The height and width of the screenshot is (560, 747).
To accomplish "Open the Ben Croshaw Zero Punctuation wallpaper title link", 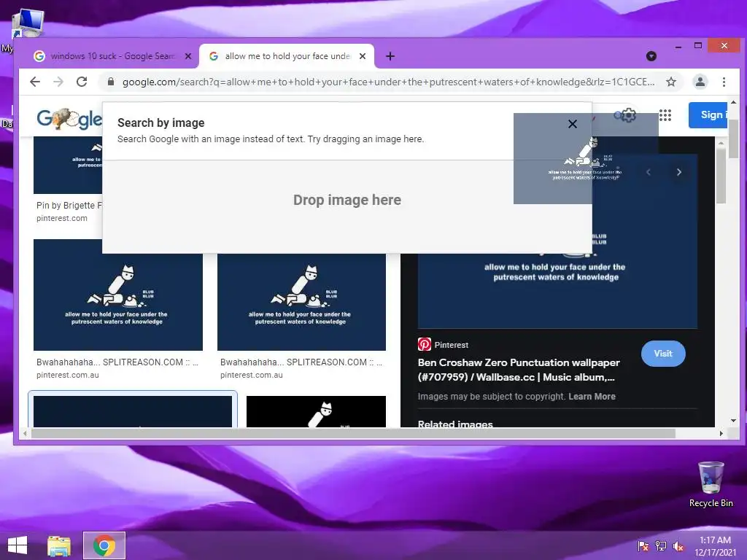I will (519, 370).
